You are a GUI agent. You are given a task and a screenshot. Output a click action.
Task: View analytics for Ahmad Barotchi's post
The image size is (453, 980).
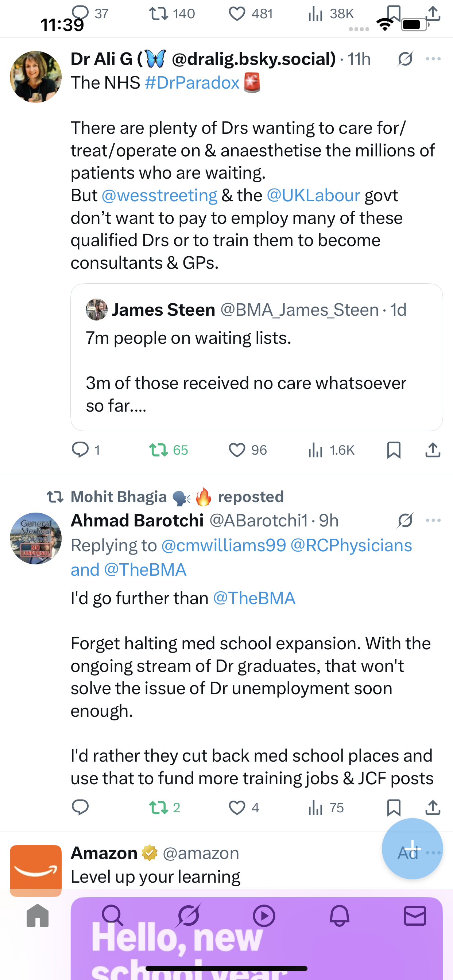click(x=315, y=807)
